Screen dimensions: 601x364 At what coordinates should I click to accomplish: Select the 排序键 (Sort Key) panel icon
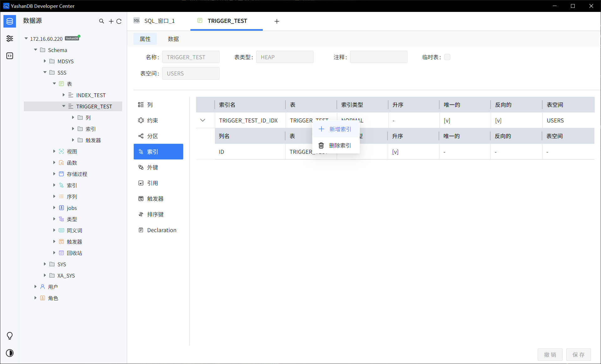tap(142, 214)
